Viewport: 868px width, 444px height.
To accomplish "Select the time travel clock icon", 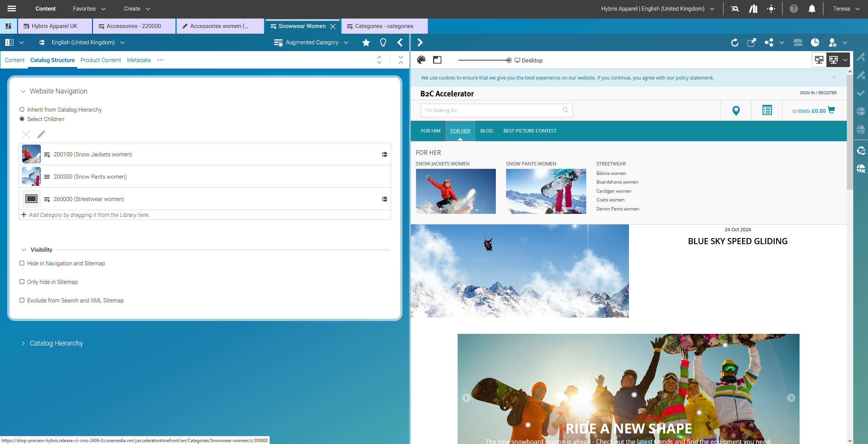I will pos(815,42).
